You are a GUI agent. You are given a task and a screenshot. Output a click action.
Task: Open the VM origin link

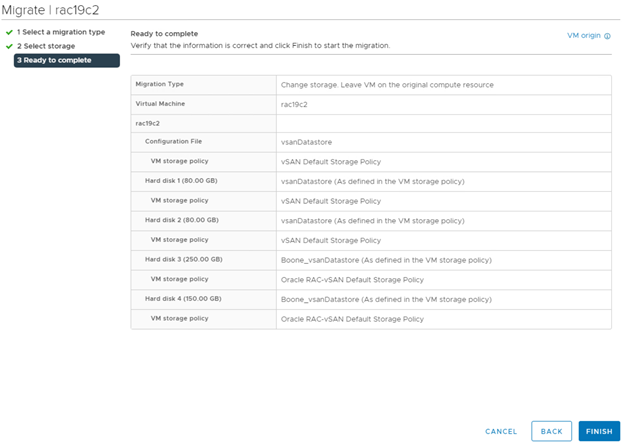[x=584, y=35]
